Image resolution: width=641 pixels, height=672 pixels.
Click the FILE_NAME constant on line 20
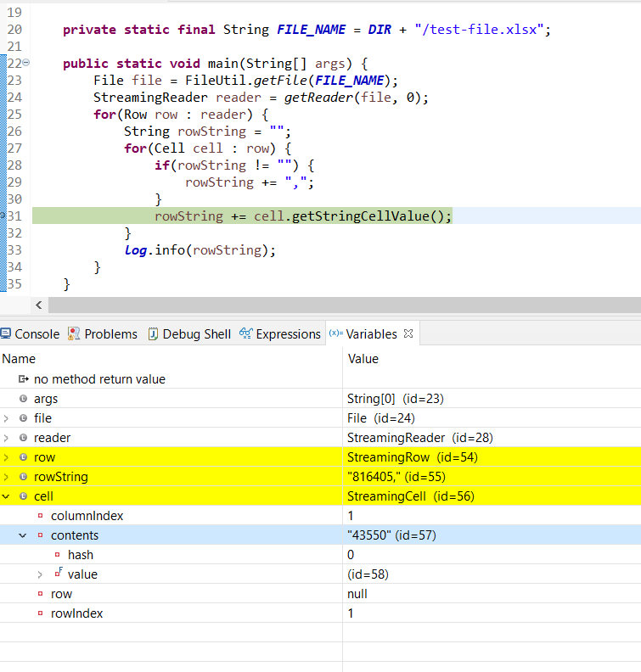coord(312,30)
